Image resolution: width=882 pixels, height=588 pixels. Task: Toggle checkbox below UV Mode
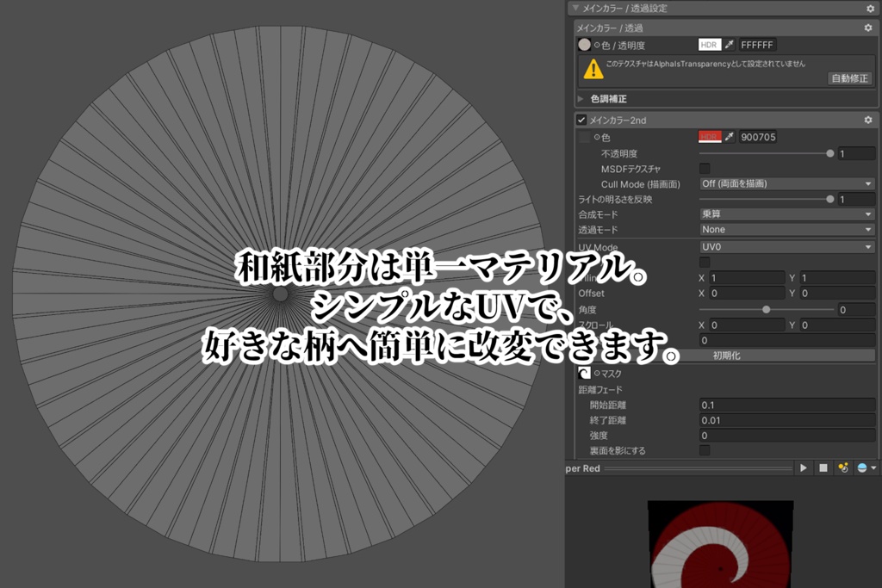705,262
